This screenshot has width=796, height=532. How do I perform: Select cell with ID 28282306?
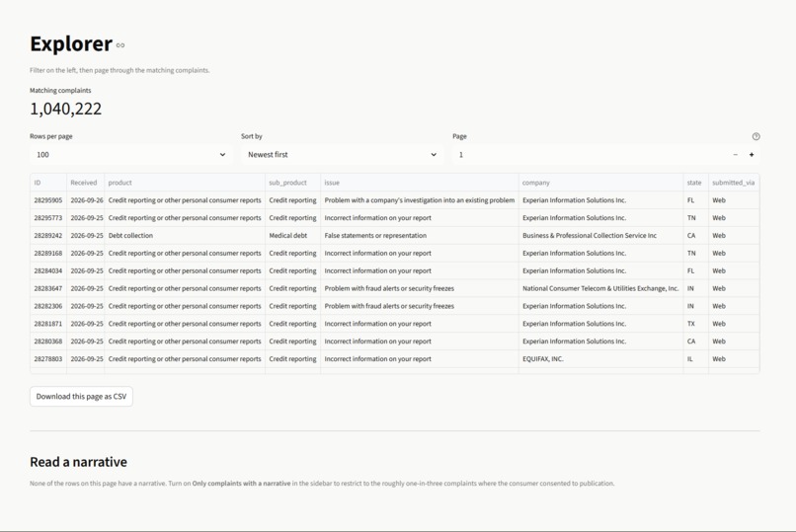point(48,306)
